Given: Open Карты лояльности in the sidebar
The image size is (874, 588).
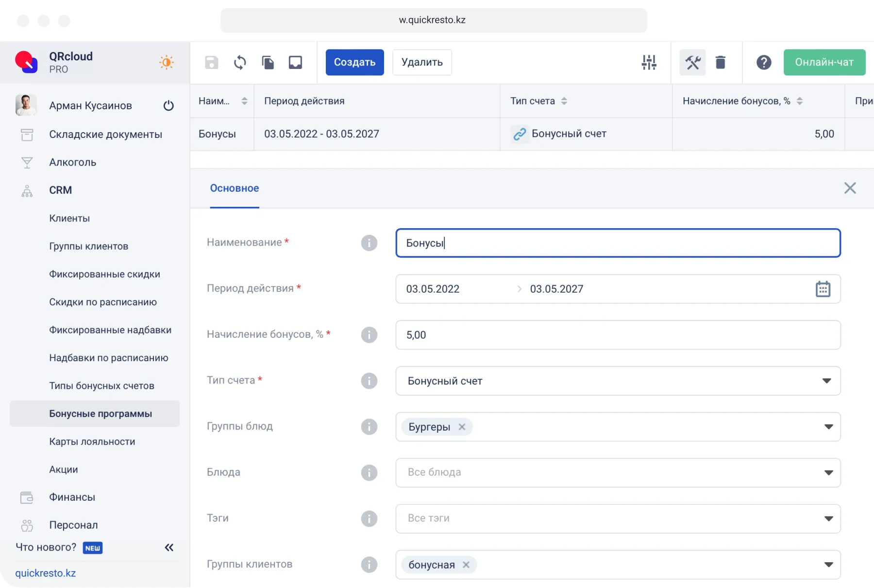Looking at the screenshot, I should click(92, 441).
